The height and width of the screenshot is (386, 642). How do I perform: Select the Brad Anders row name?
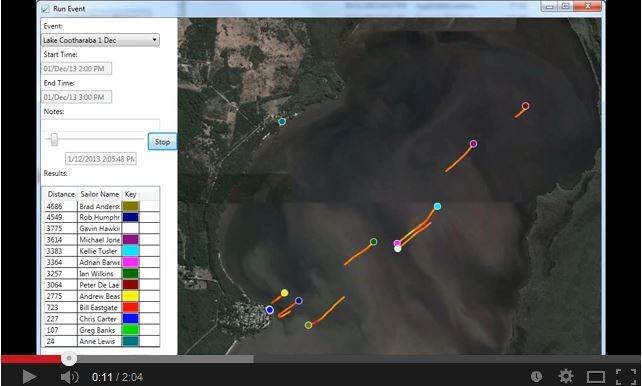click(99, 206)
